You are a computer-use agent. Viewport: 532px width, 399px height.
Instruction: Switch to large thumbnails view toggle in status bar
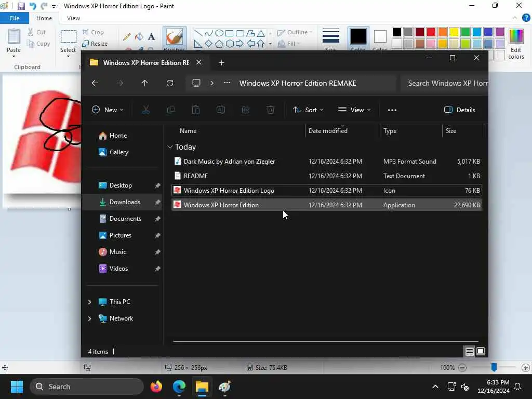pyautogui.click(x=481, y=352)
